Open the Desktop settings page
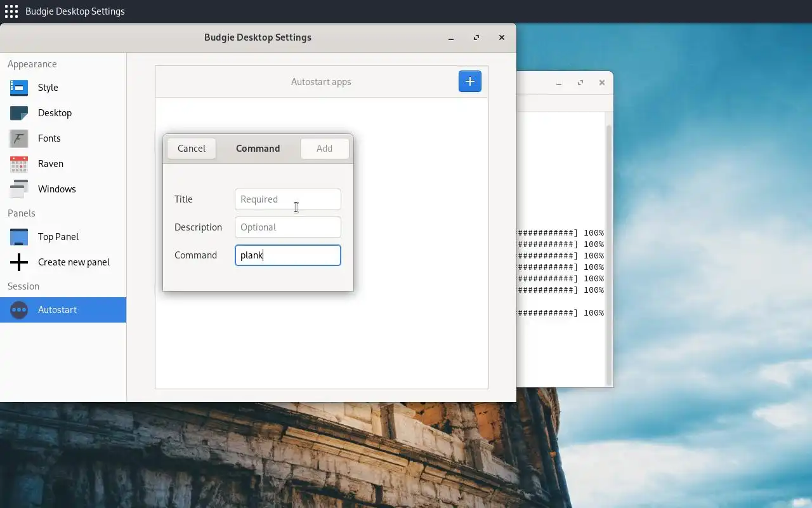The height and width of the screenshot is (508, 812). coord(63,113)
